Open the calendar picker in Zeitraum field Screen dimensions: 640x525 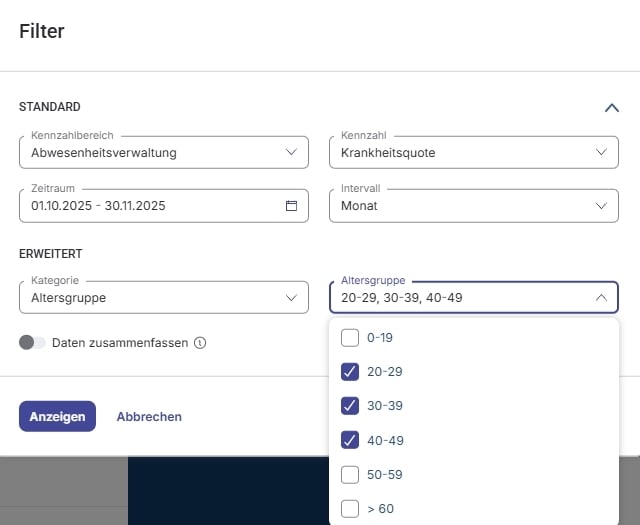pos(292,206)
